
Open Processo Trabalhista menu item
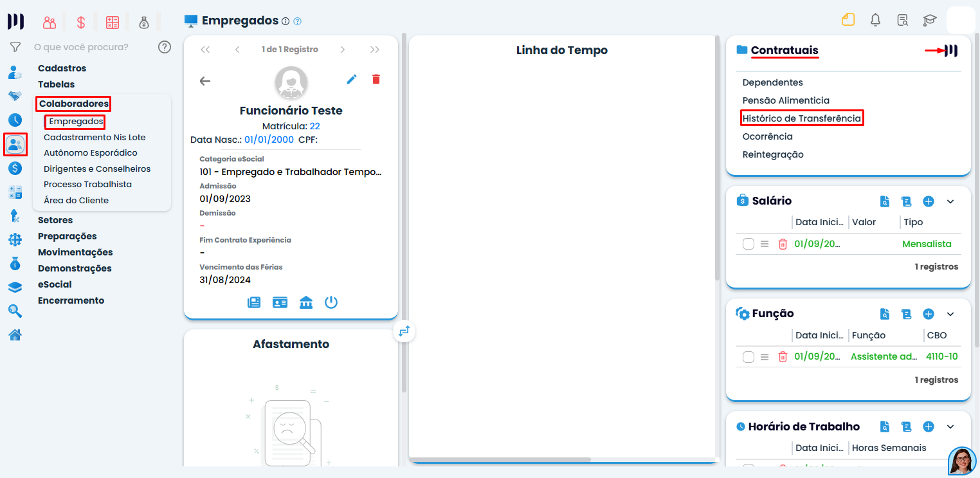87,184
